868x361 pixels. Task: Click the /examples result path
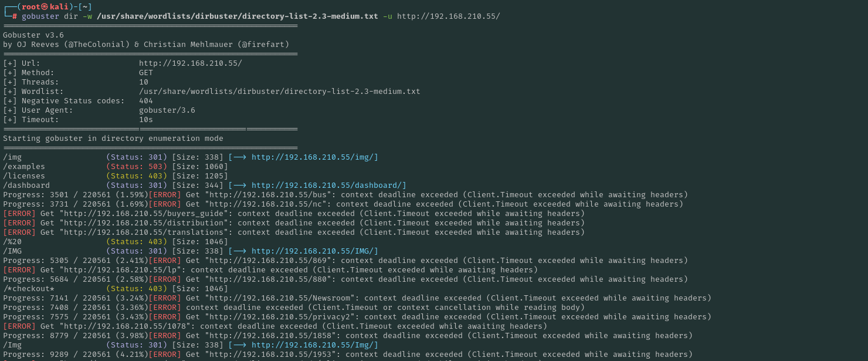[x=24, y=167]
